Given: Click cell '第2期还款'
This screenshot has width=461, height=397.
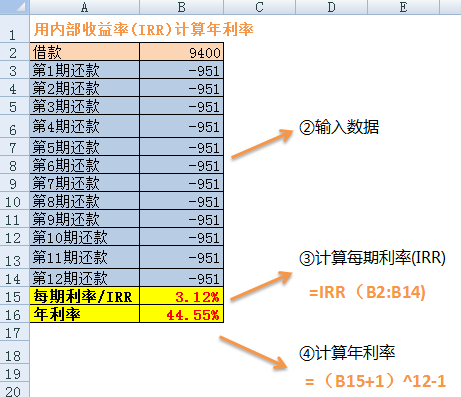Looking at the screenshot, I should pos(85,88).
